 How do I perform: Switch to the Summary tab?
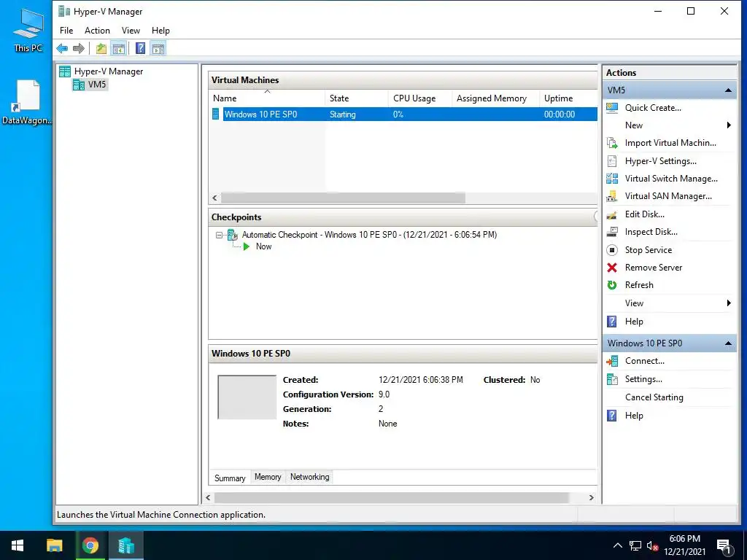pyautogui.click(x=230, y=478)
